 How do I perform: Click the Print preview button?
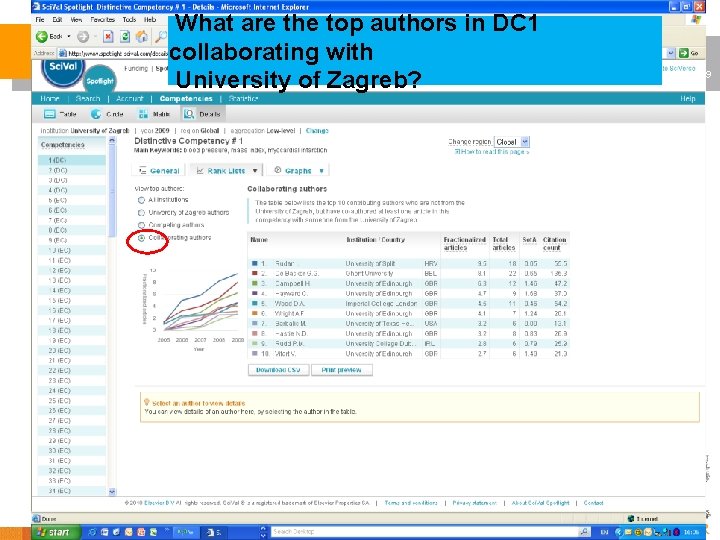point(342,370)
